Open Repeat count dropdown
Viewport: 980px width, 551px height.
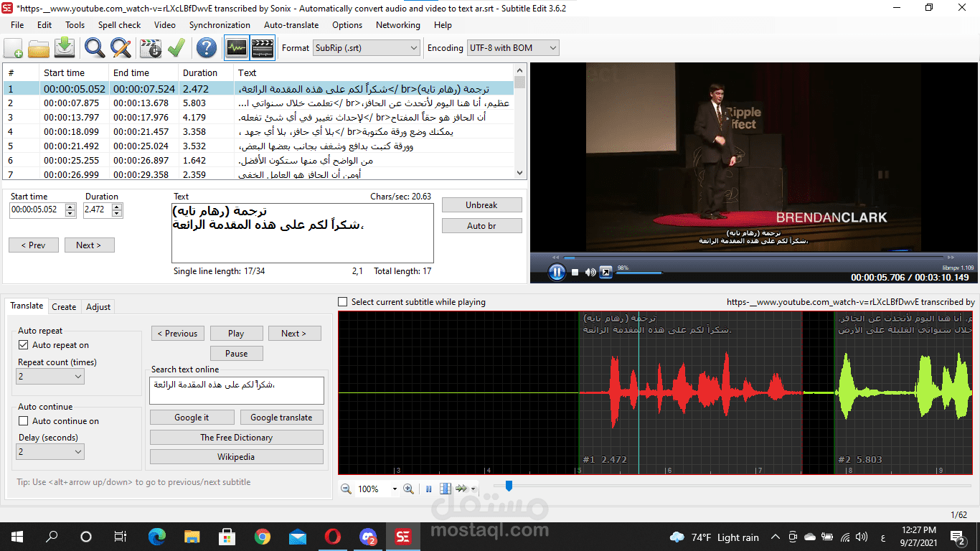[x=50, y=376]
